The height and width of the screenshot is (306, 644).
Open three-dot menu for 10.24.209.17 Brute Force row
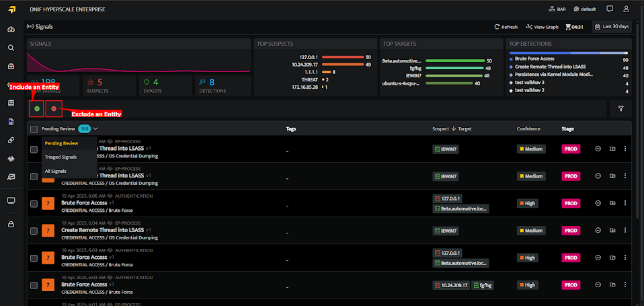click(625, 284)
